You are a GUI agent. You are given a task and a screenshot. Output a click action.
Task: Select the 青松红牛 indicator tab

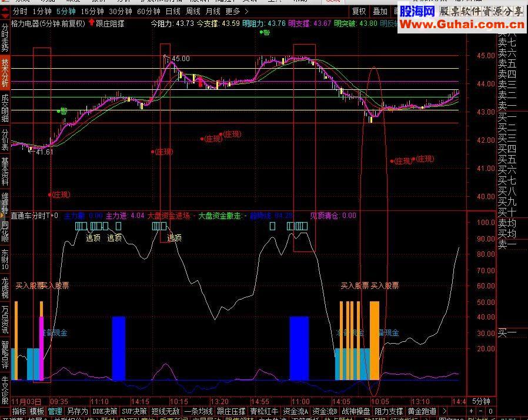264,411
